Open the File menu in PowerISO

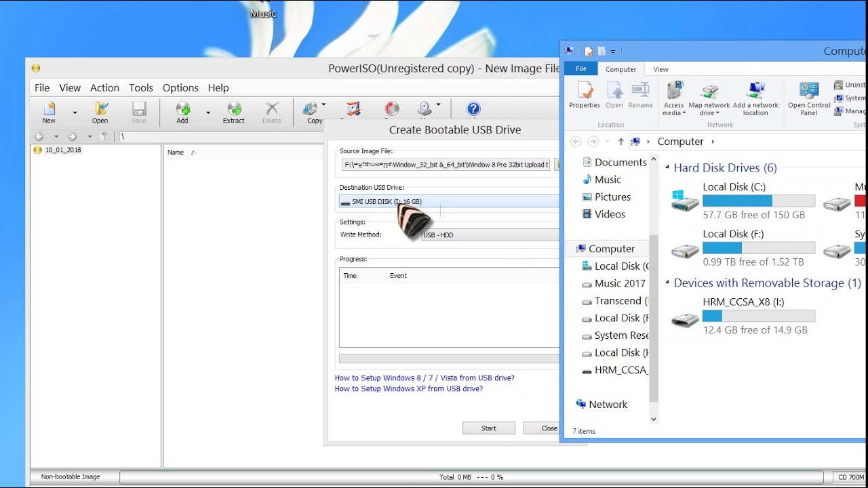click(42, 87)
